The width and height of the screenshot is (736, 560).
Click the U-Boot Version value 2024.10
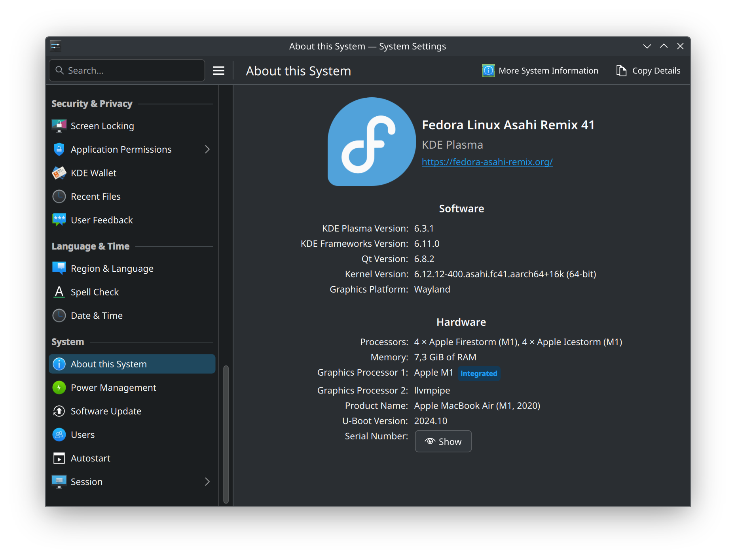click(x=431, y=421)
